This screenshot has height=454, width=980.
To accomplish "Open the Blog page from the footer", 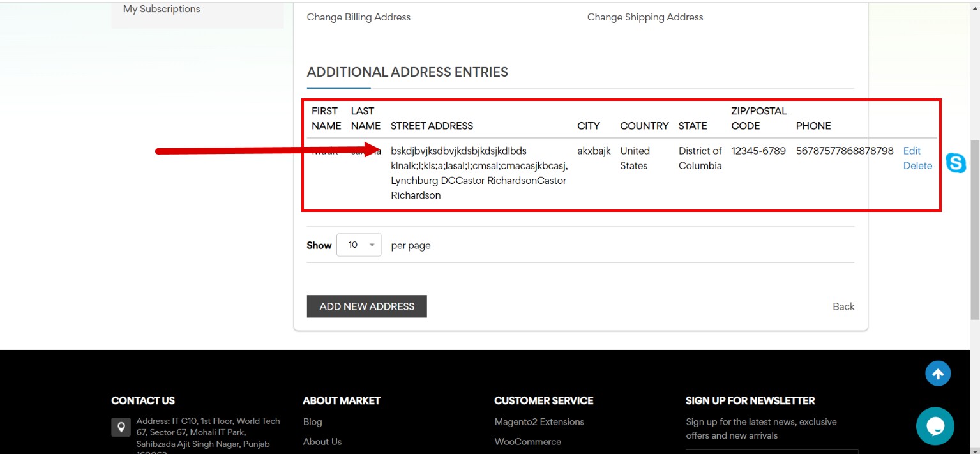I will pyautogui.click(x=312, y=421).
